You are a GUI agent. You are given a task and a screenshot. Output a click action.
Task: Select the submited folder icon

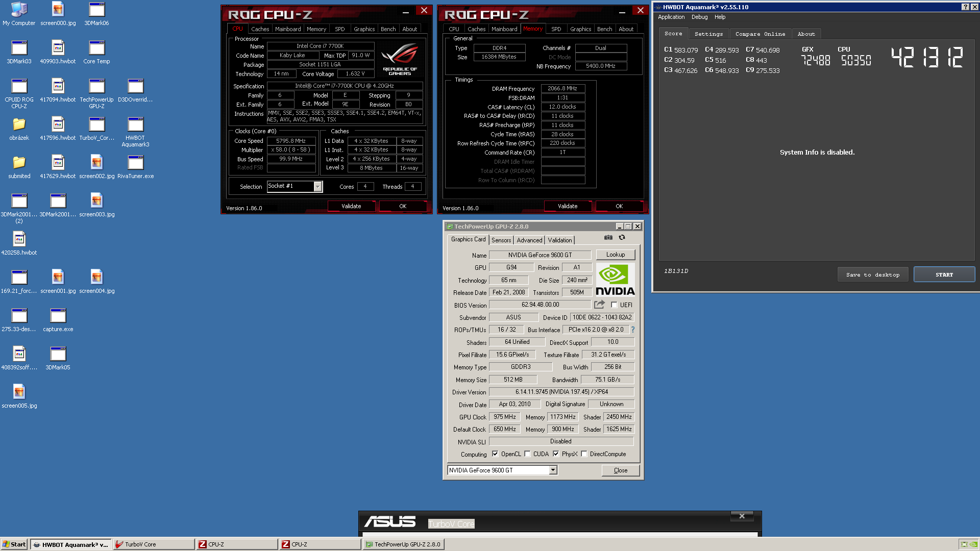(x=19, y=167)
